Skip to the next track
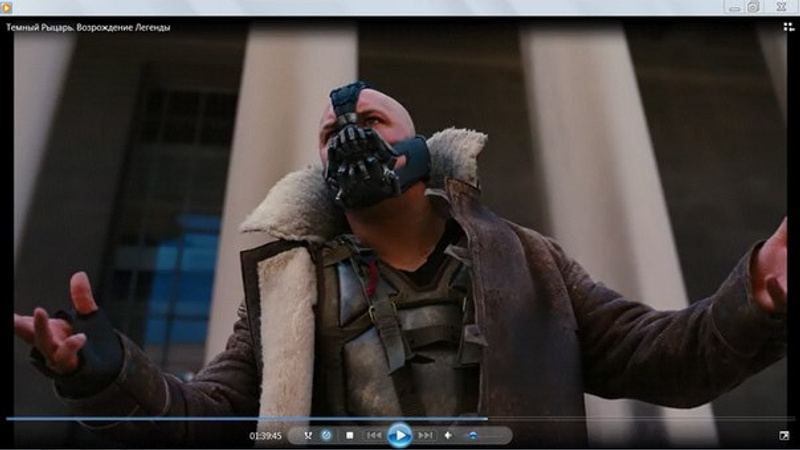 424,435
